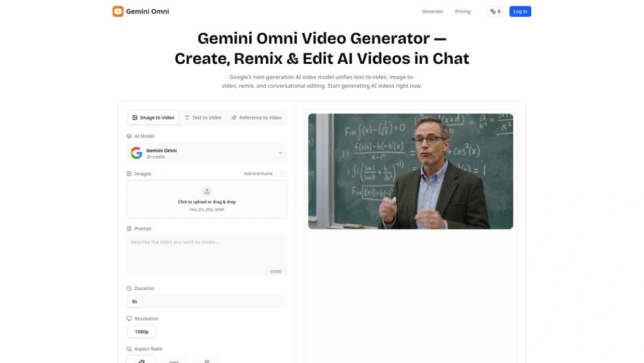Click the Google G logo in model selector
The image size is (644, 363).
(x=137, y=153)
